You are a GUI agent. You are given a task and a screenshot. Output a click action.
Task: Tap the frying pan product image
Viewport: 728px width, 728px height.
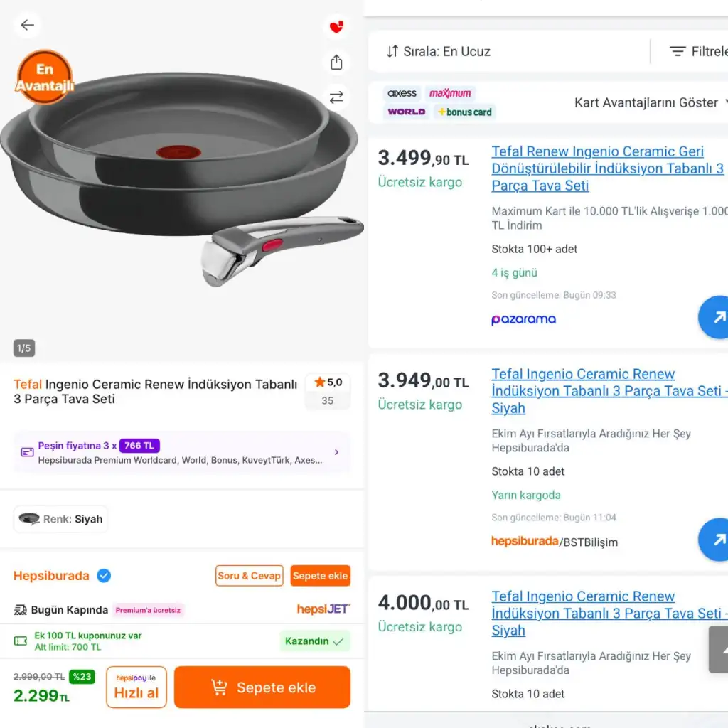click(x=178, y=171)
